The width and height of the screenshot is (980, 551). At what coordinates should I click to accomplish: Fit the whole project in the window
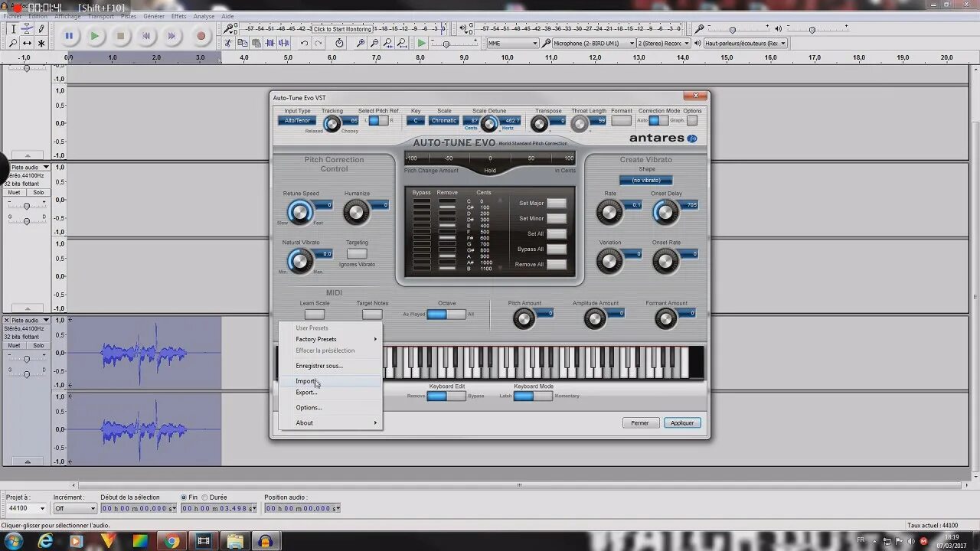tap(403, 44)
